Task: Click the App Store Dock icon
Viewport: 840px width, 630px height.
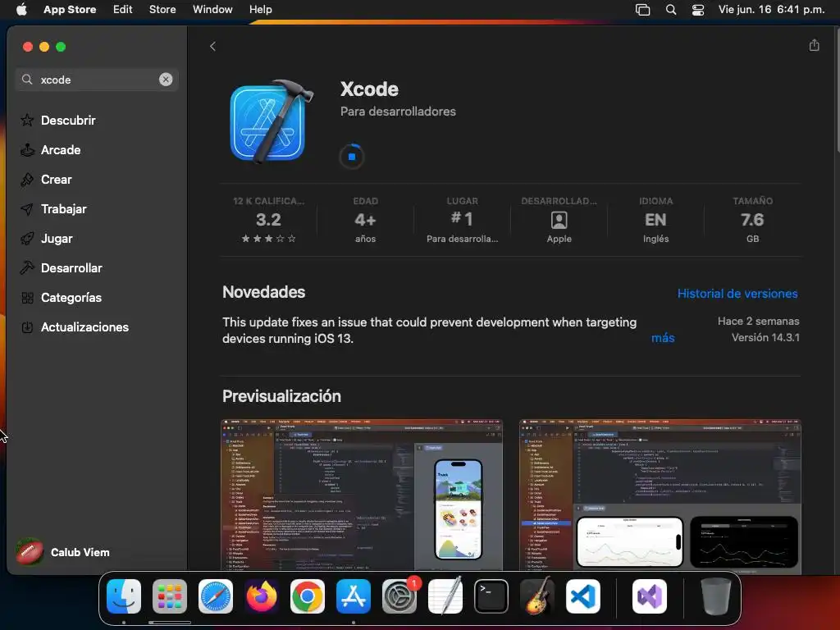Action: (x=354, y=596)
